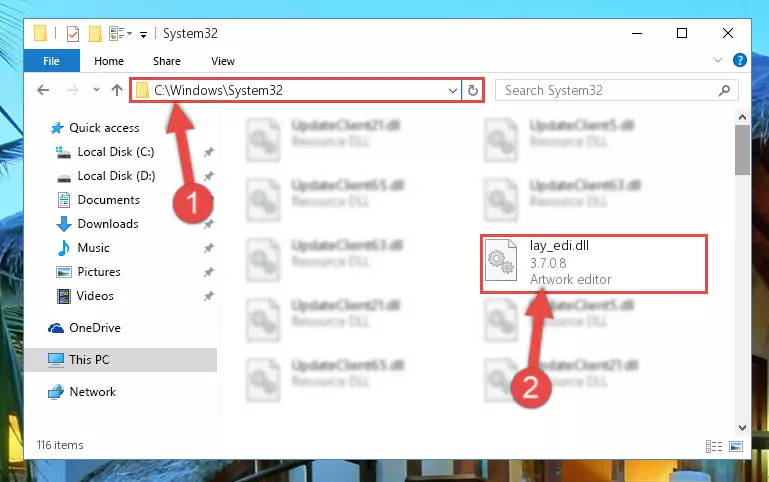The image size is (769, 482).
Task: Expand the recent locations dropdown arrow
Action: pos(96,90)
